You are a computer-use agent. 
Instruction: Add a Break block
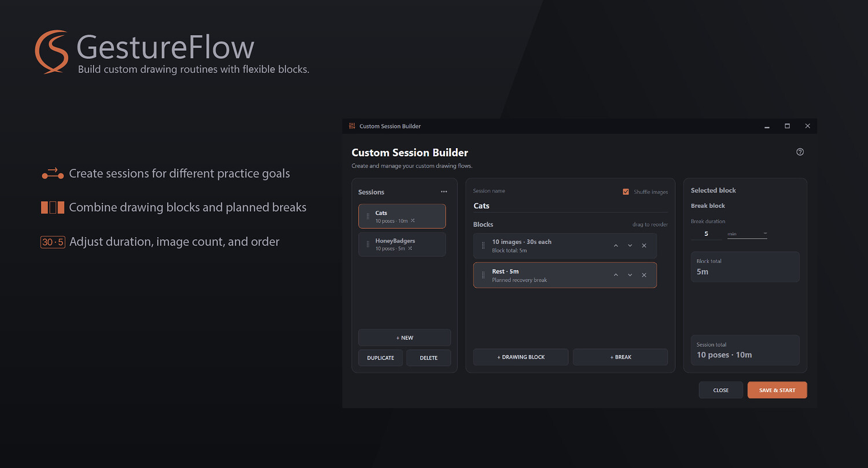pos(620,357)
